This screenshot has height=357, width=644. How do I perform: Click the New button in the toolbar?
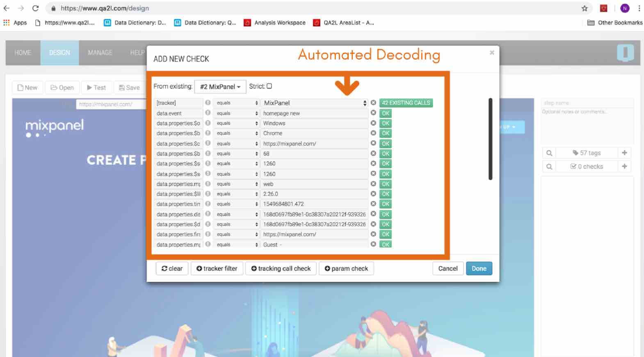click(x=27, y=87)
